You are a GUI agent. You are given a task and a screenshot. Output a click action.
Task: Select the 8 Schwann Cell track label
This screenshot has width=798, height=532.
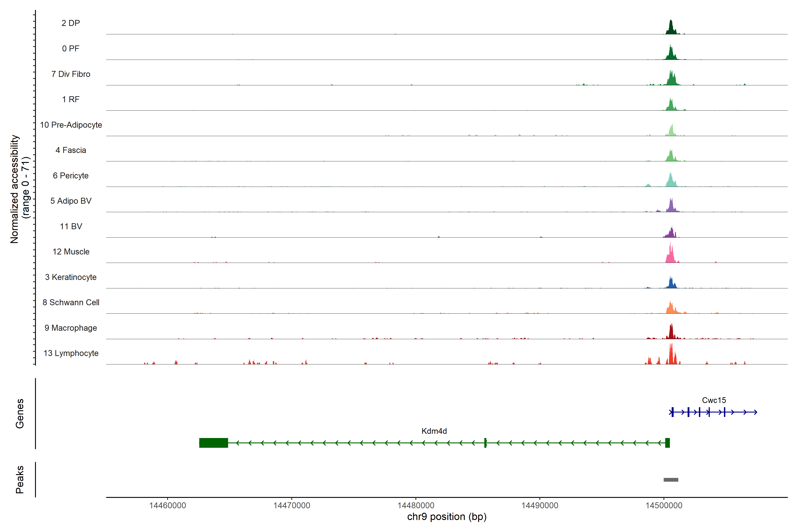70,302
